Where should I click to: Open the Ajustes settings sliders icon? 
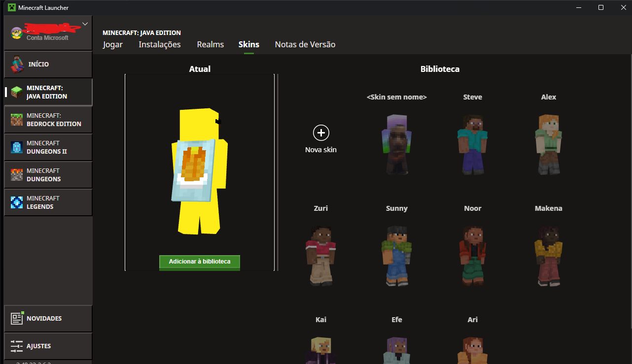(17, 346)
